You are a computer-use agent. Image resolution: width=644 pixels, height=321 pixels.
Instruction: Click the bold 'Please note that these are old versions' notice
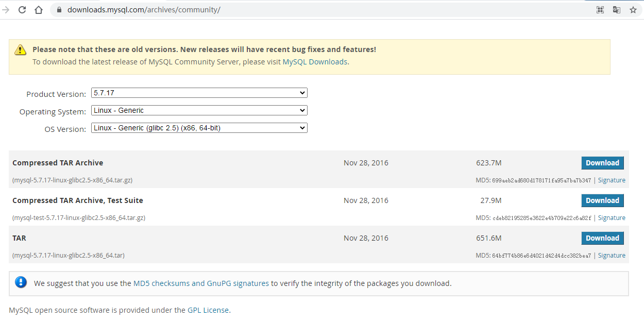pyautogui.click(x=204, y=49)
